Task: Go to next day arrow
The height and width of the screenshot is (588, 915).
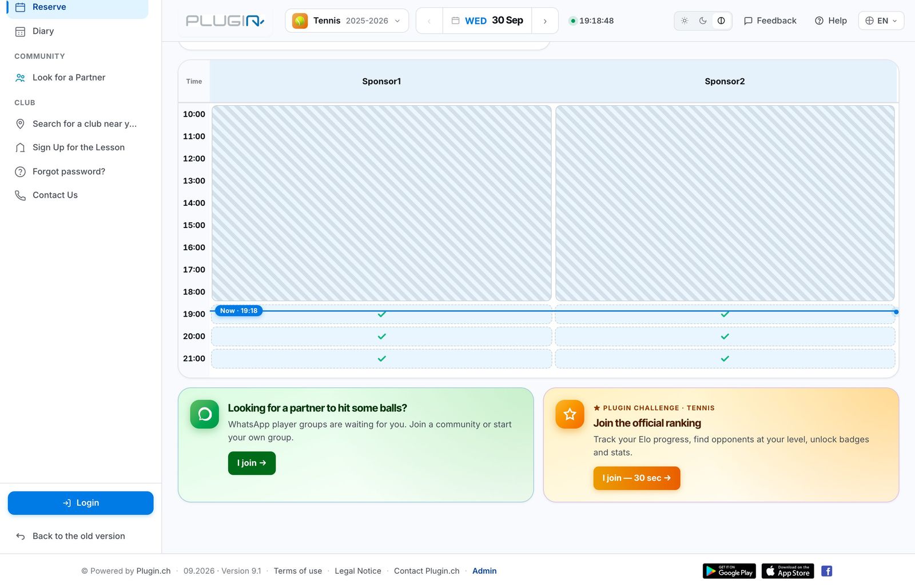Action: [545, 21]
